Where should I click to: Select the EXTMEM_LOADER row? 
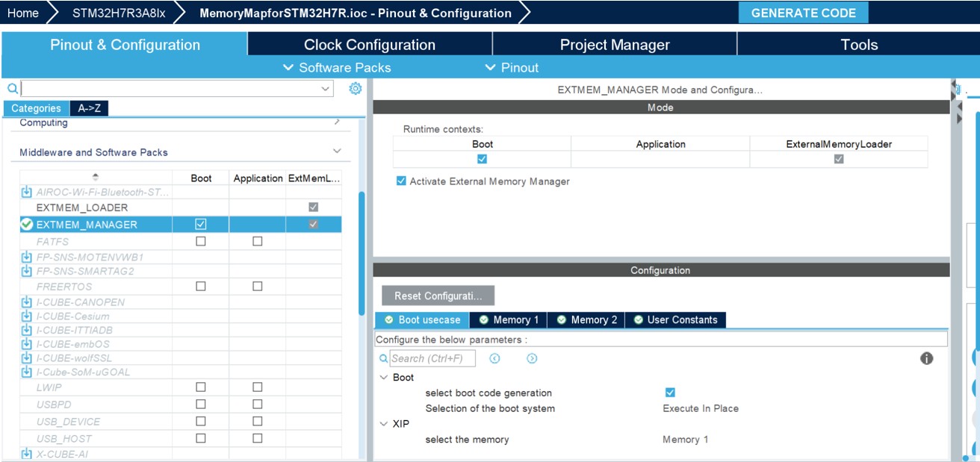coord(181,207)
